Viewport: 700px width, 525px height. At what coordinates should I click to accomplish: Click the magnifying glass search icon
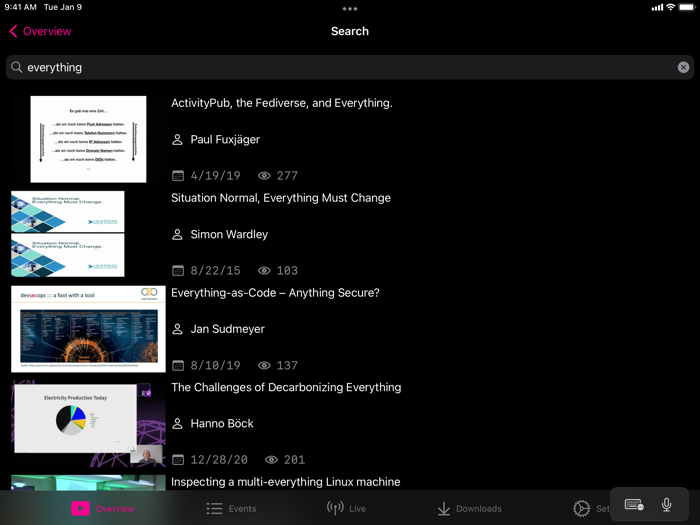click(17, 67)
